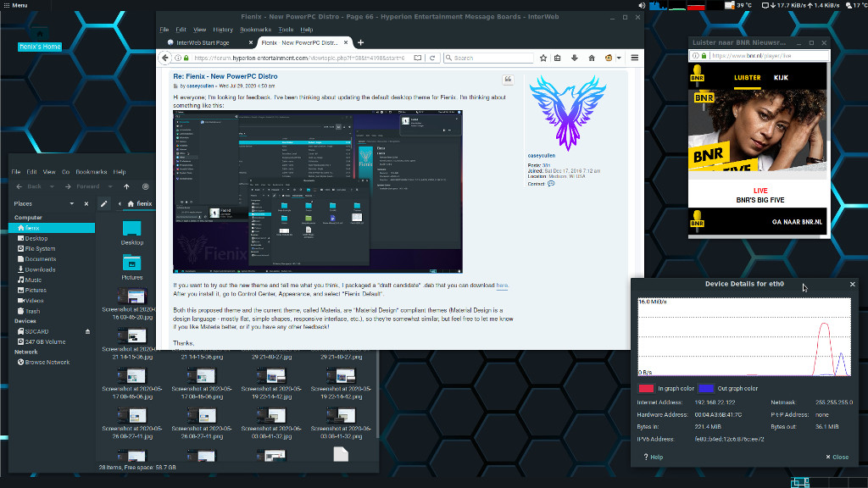This screenshot has height=488, width=868.
Task: Close the Places sidebar
Action: (86, 203)
